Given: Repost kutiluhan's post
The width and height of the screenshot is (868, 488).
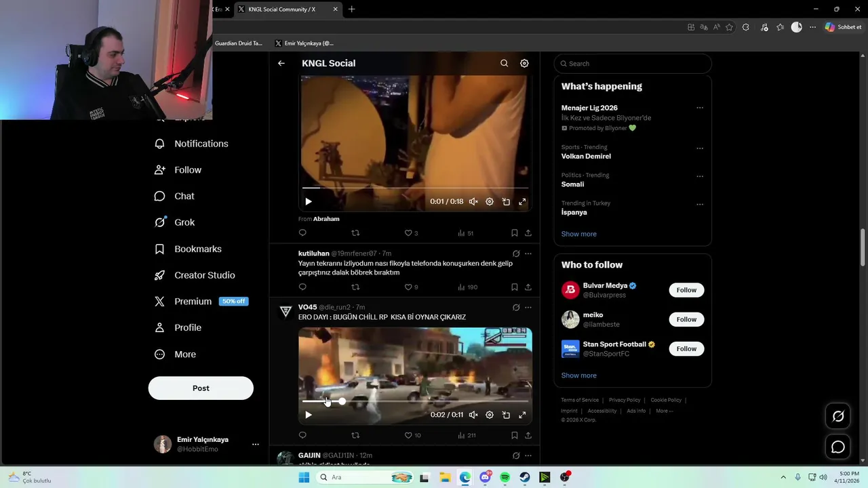Looking at the screenshot, I should click(x=355, y=287).
